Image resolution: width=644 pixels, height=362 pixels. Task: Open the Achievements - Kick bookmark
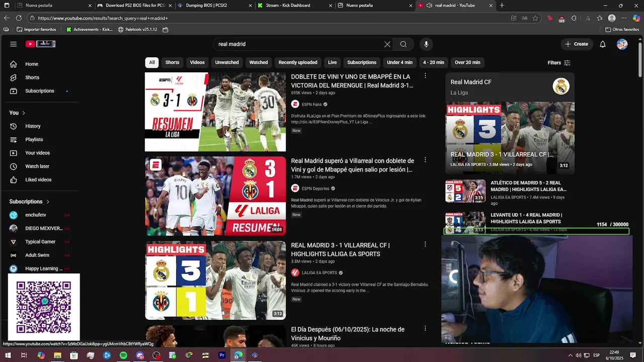tap(90, 30)
